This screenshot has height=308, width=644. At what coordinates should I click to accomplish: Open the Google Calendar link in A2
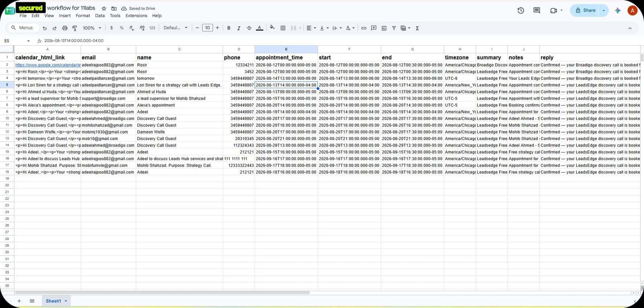point(48,65)
